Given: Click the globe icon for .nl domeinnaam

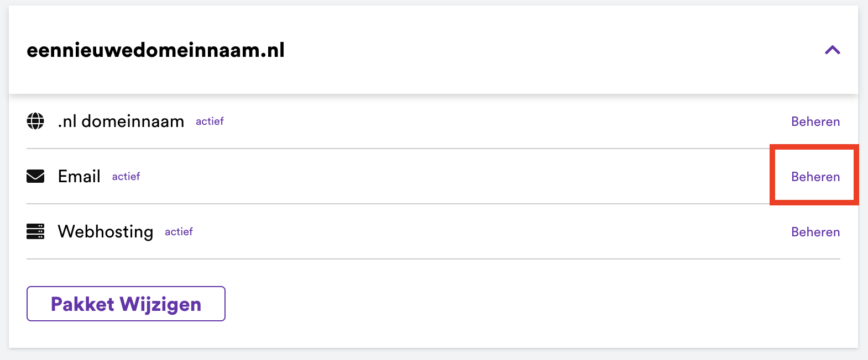Looking at the screenshot, I should 35,121.
